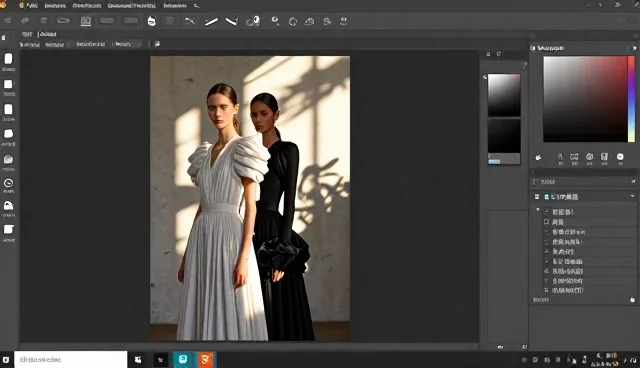Select the magnifier zoom icon in top toolbar
The width and height of the screenshot is (640, 368).
pyautogui.click(x=276, y=21)
